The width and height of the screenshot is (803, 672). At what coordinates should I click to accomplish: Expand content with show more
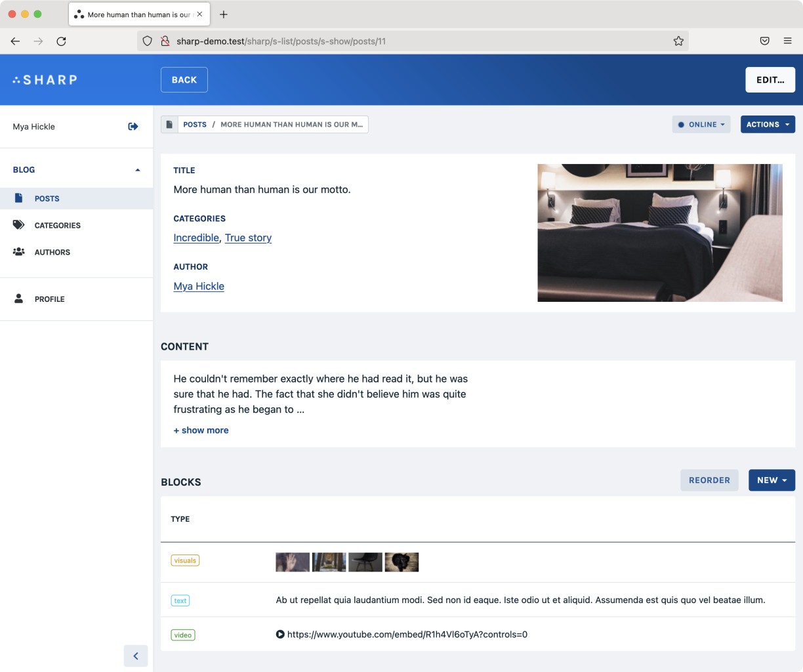(201, 430)
